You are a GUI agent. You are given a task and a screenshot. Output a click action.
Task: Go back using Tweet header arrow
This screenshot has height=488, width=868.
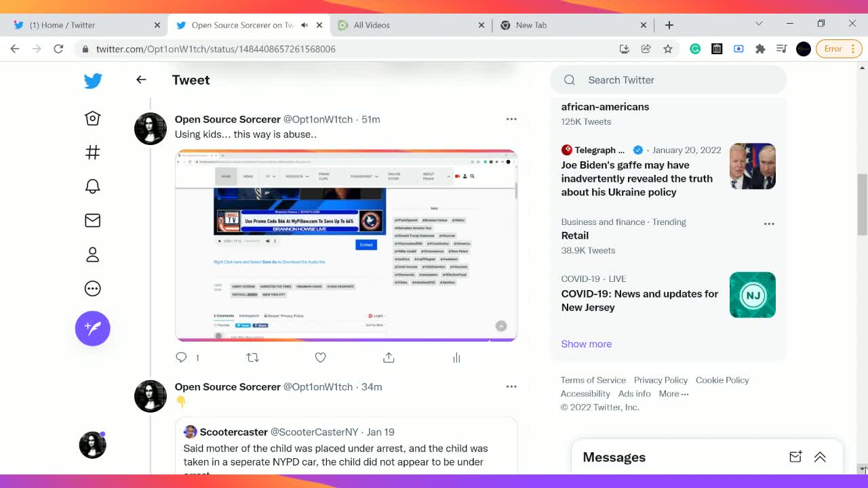click(141, 80)
